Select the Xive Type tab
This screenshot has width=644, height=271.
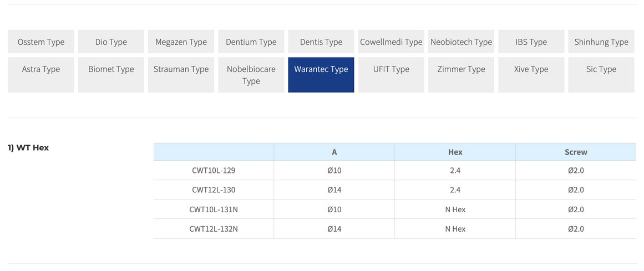531,75
